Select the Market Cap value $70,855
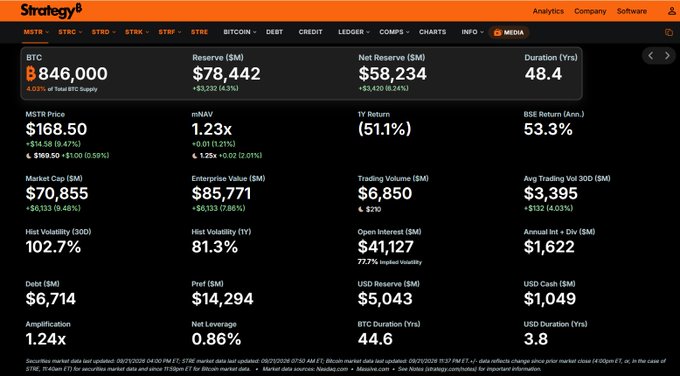680x376 pixels. (x=57, y=193)
